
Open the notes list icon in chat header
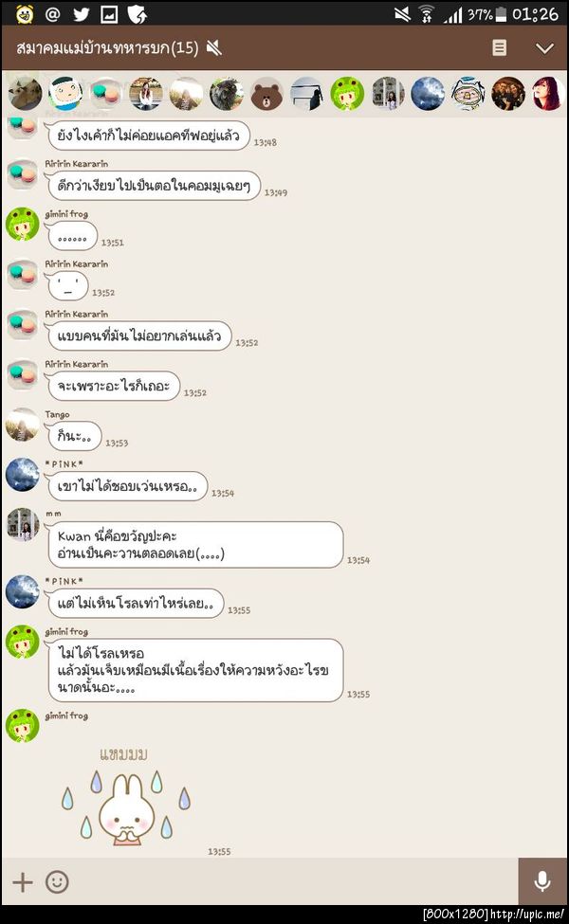[499, 47]
